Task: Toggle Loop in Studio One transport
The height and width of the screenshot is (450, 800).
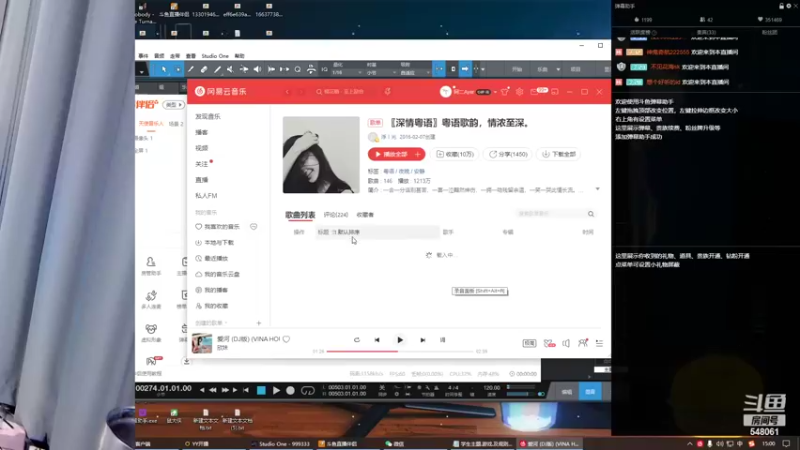Action: point(308,391)
